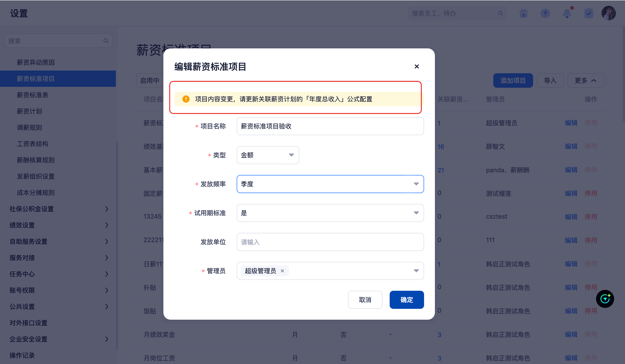Expand 服务对接 section

(107, 258)
